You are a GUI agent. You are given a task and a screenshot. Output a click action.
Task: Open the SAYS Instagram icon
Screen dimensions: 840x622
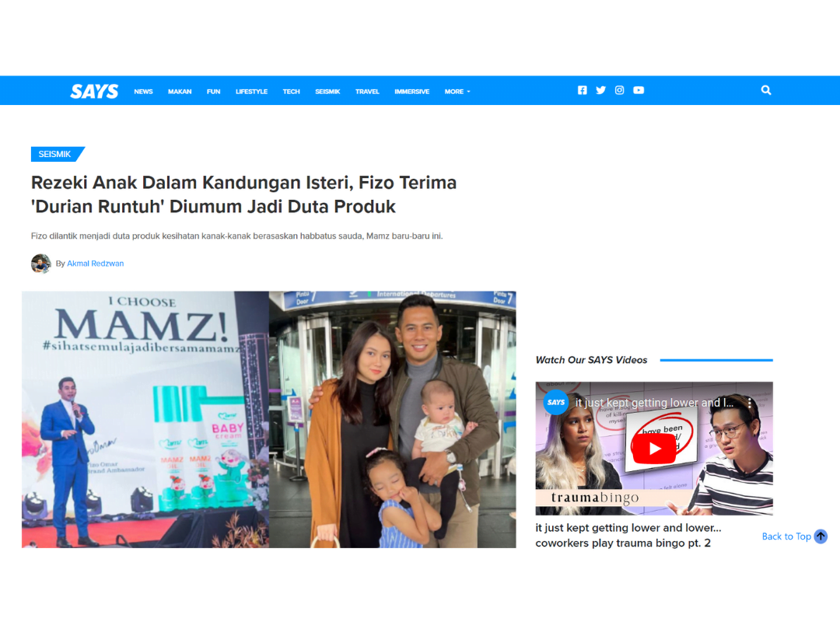[619, 90]
